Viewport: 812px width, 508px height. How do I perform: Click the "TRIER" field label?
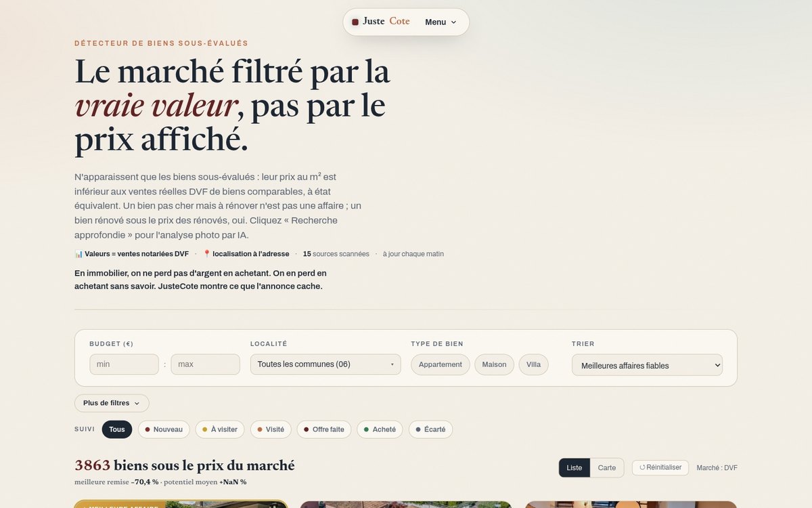pyautogui.click(x=583, y=344)
